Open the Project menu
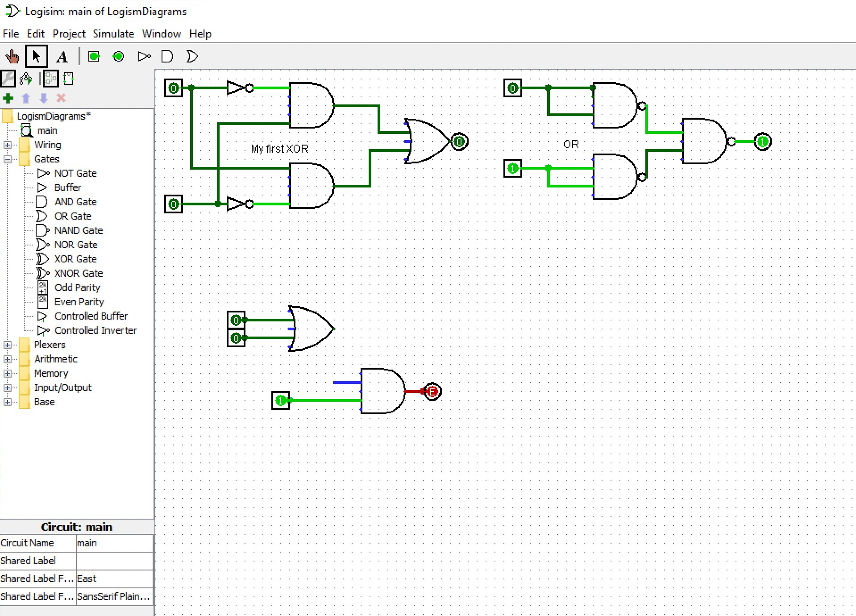Screen dimensions: 856x616 [69, 34]
